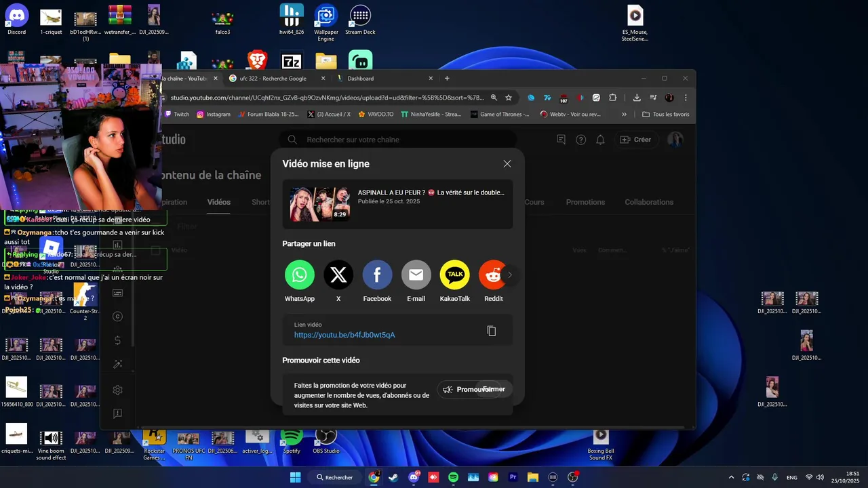868x488 pixels.
Task: Open the browser extensions puzzle icon
Action: click(x=612, y=98)
